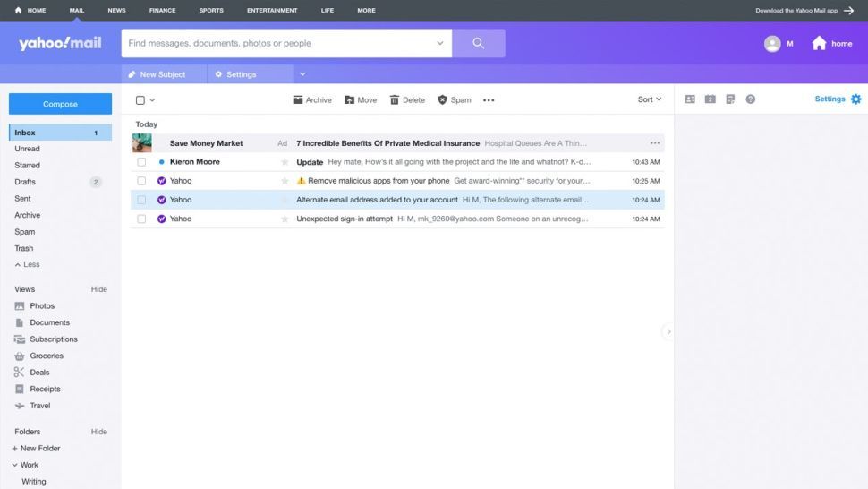Open the Deals view
Screen dimensions: 868x489
coord(32,373)
